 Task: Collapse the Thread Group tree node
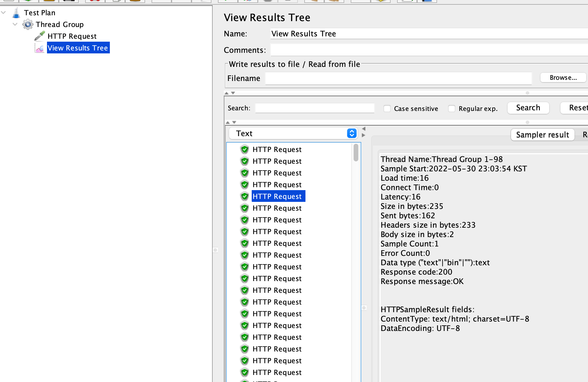15,24
